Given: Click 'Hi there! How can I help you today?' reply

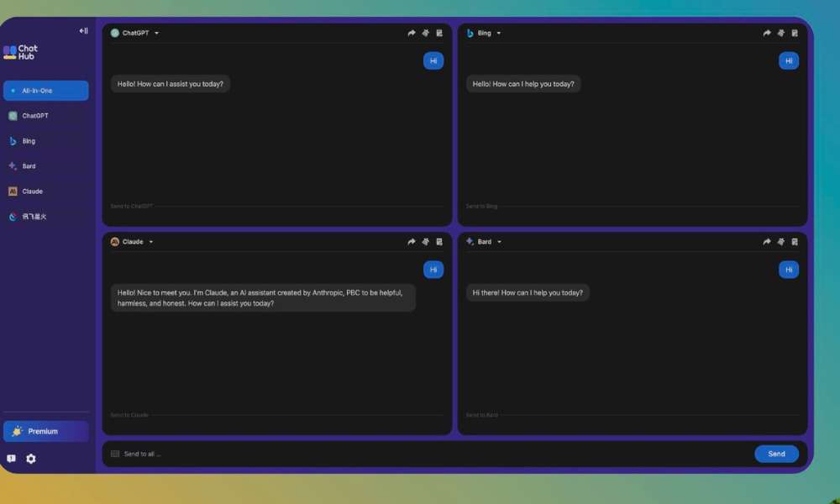Looking at the screenshot, I should pyautogui.click(x=528, y=293).
